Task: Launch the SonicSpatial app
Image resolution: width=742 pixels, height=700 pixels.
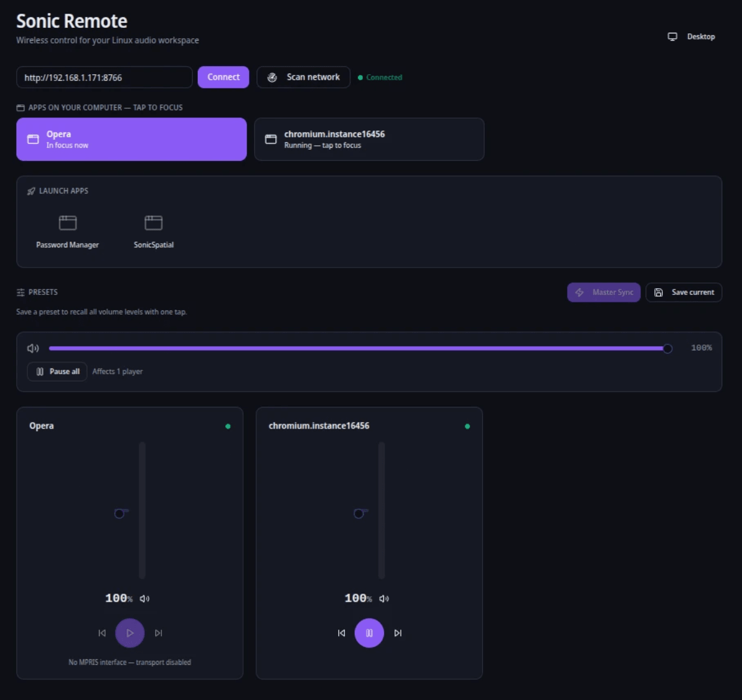Action: coord(153,231)
